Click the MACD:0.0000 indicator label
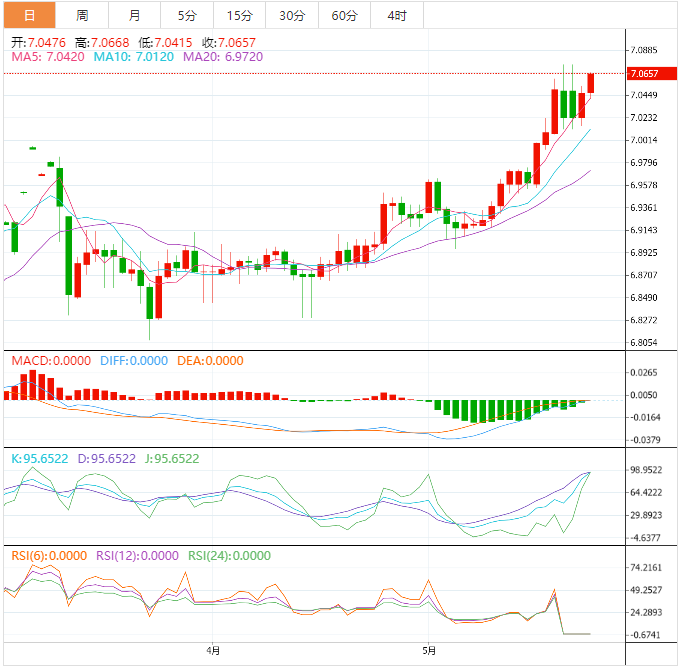Screen dimensions: 678x670 click(51, 360)
